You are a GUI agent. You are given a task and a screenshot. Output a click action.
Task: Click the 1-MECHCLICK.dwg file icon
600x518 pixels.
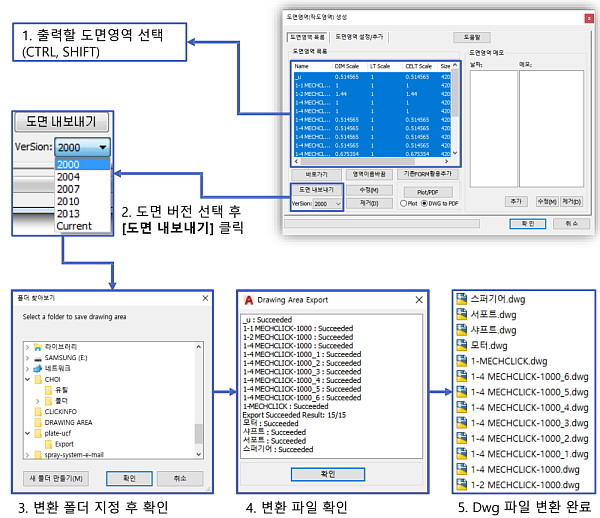pos(461,361)
